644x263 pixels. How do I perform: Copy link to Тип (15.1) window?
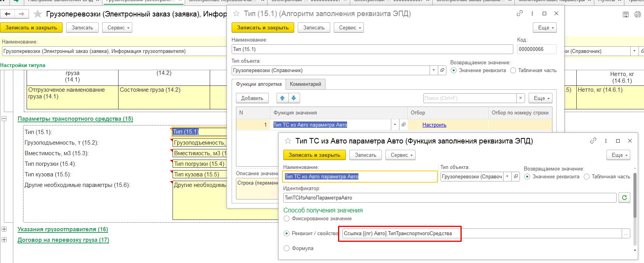520,13
